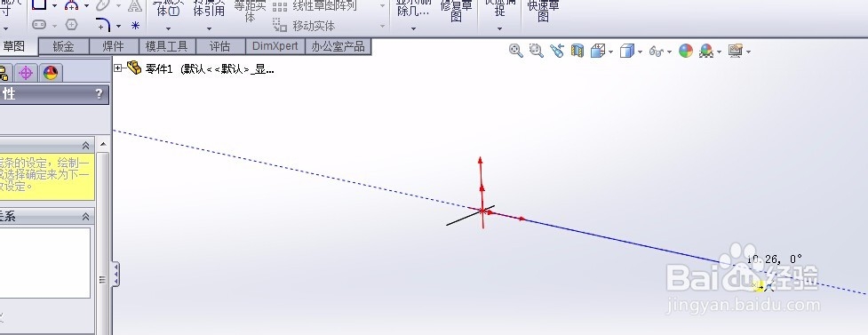Click repair sketch (修复草图) button
The width and height of the screenshot is (868, 335).
click(x=456, y=11)
